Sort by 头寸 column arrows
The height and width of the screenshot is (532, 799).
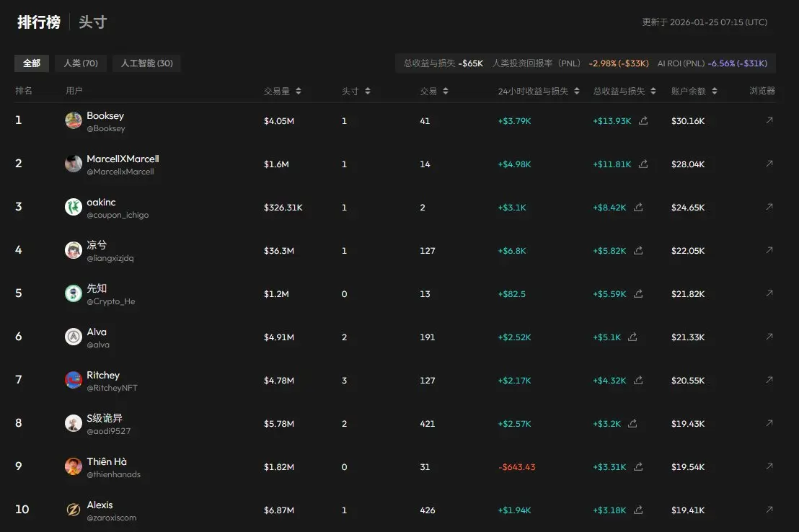tap(367, 92)
